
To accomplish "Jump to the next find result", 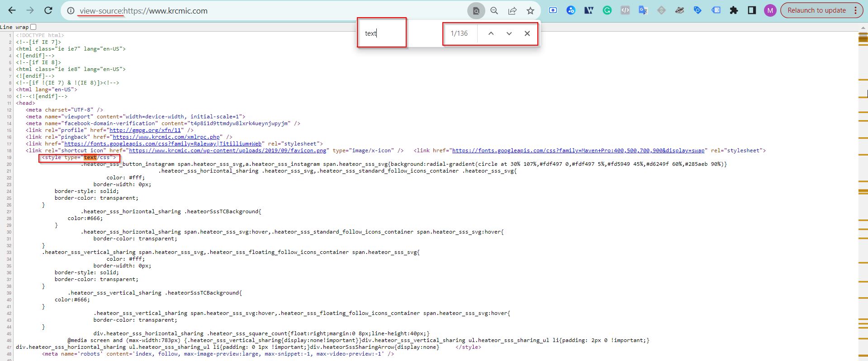I will [509, 33].
